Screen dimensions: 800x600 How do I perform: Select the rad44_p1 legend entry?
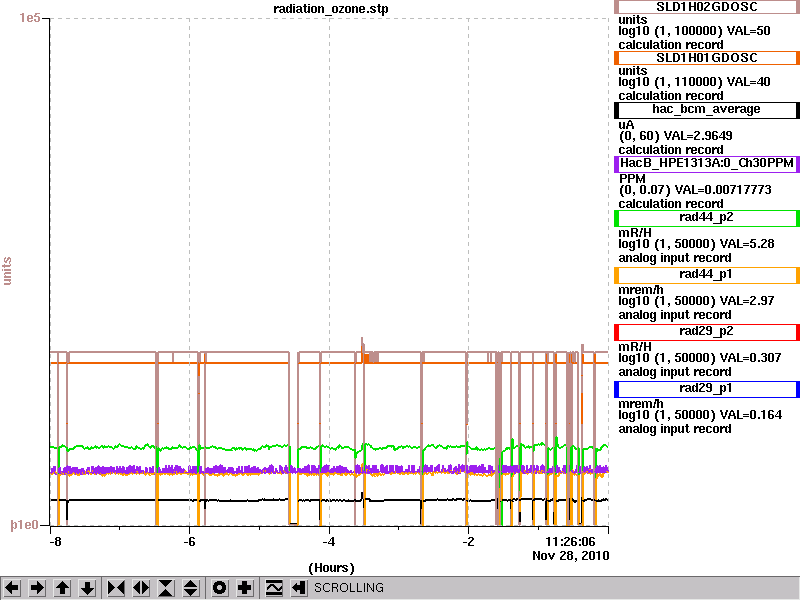tap(707, 275)
